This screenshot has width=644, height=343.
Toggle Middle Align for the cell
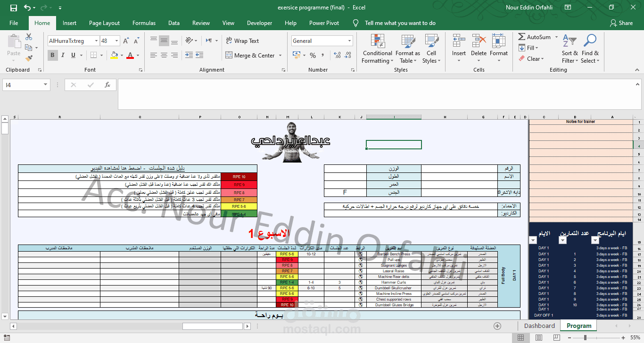pyautogui.click(x=164, y=41)
